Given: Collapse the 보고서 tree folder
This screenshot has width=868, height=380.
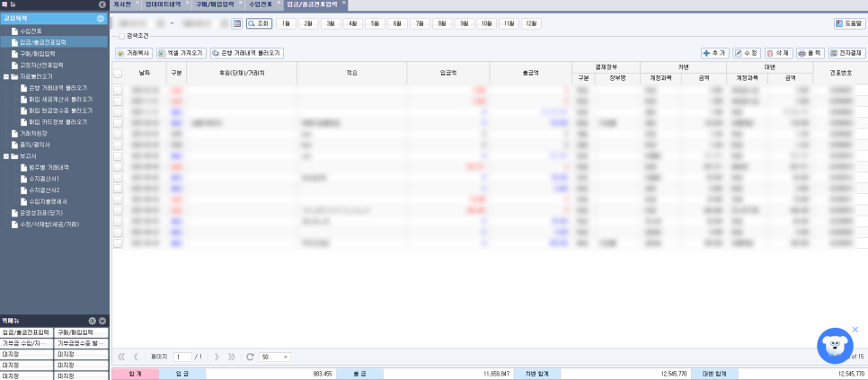Looking at the screenshot, I should coord(6,156).
